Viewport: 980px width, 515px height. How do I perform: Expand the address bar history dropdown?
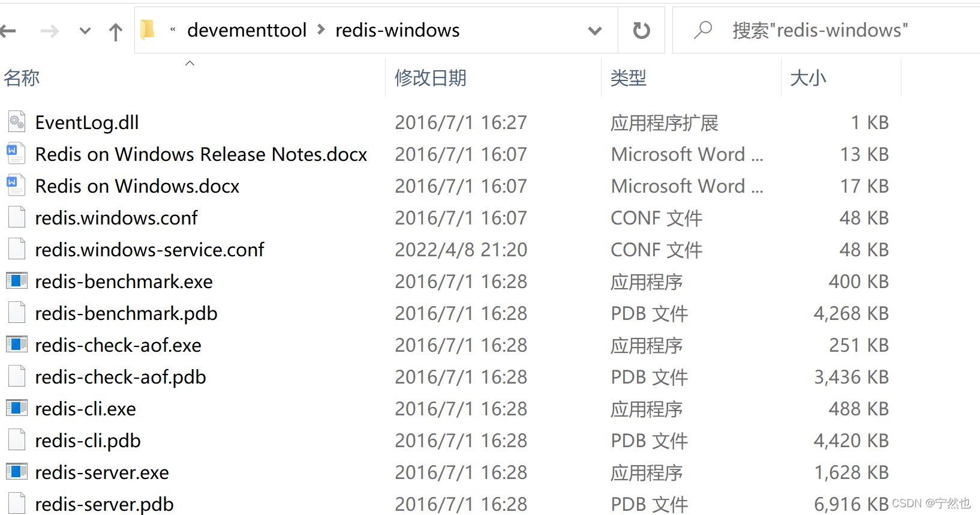point(594,31)
